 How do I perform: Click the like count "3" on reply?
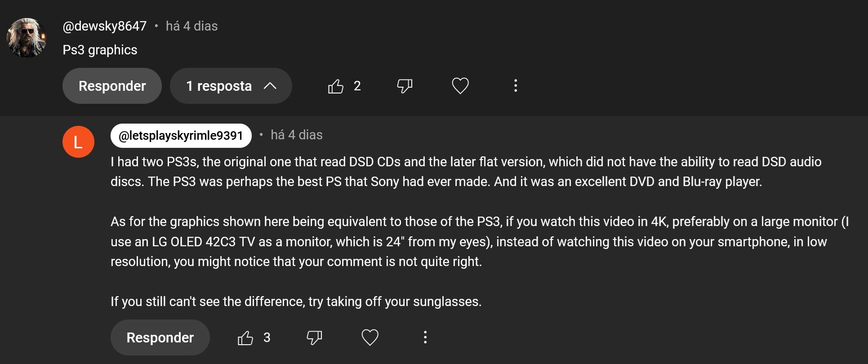click(267, 337)
